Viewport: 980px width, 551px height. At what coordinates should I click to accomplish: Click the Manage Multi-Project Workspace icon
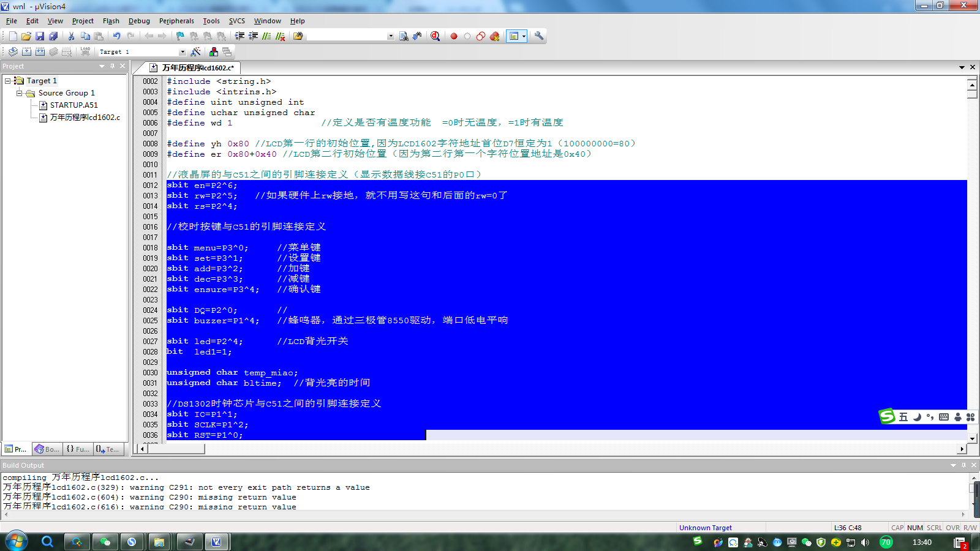[x=227, y=51]
